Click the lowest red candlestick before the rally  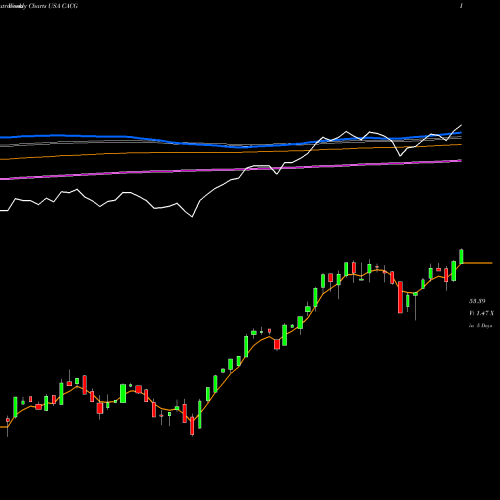coord(192,425)
